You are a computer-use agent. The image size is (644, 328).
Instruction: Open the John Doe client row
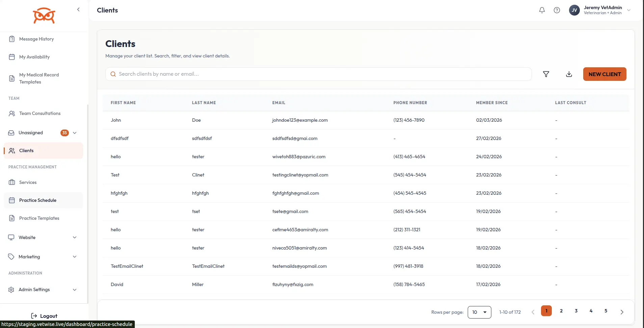366,120
